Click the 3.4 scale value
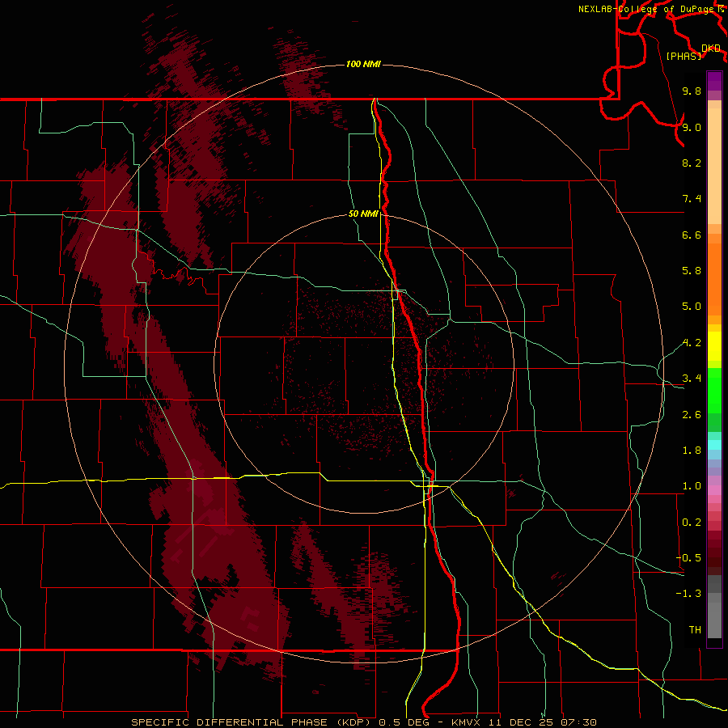728x728 pixels. (692, 379)
